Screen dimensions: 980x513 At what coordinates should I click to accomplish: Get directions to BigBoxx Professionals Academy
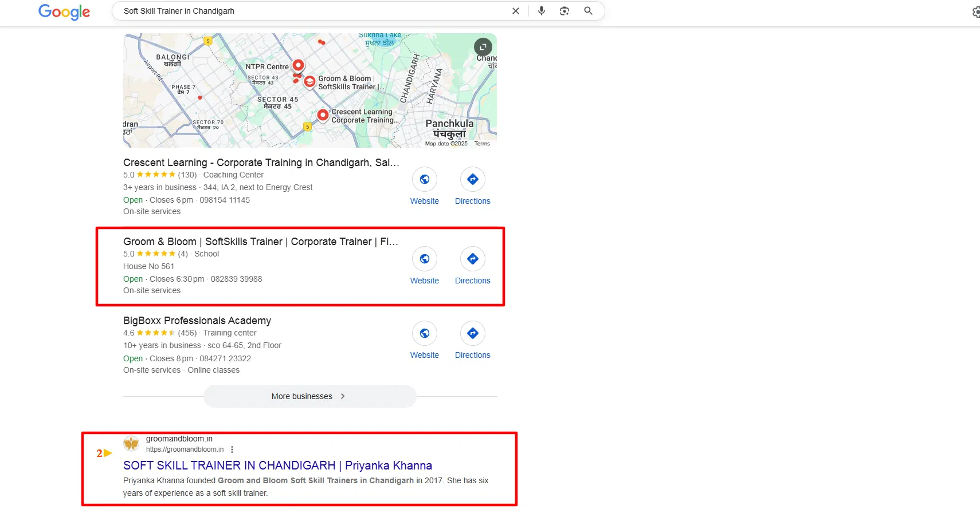[x=472, y=334]
